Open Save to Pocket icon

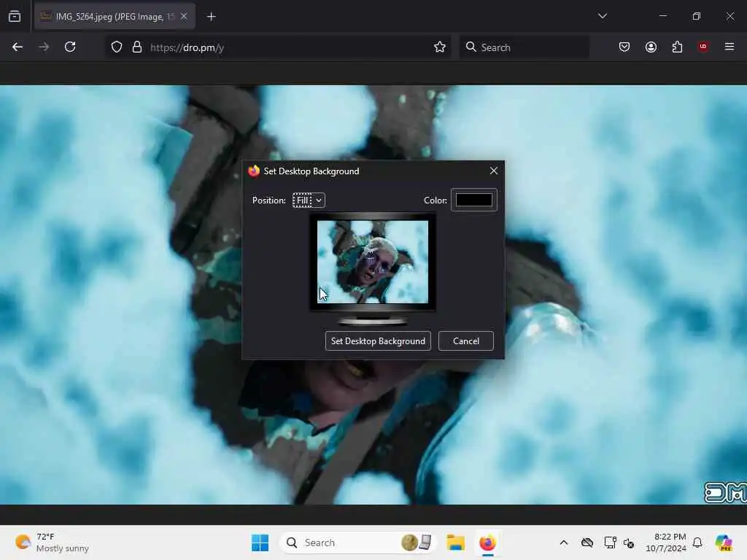[624, 47]
